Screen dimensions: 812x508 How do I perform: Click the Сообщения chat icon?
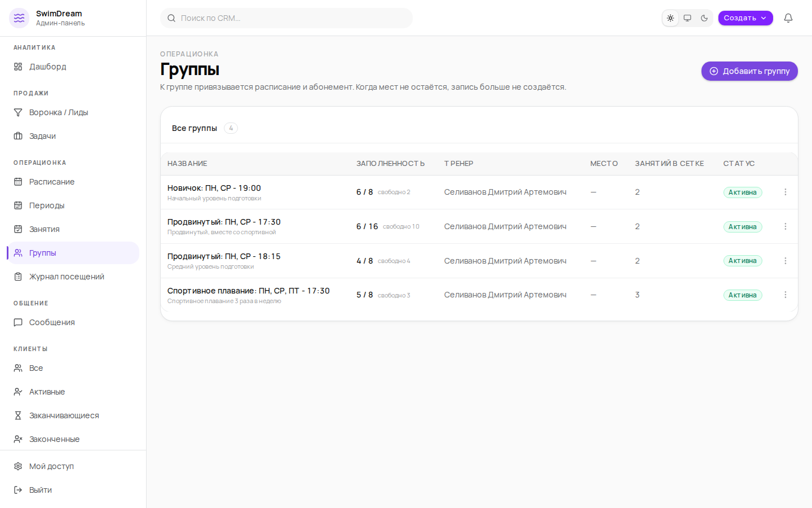[x=18, y=322]
